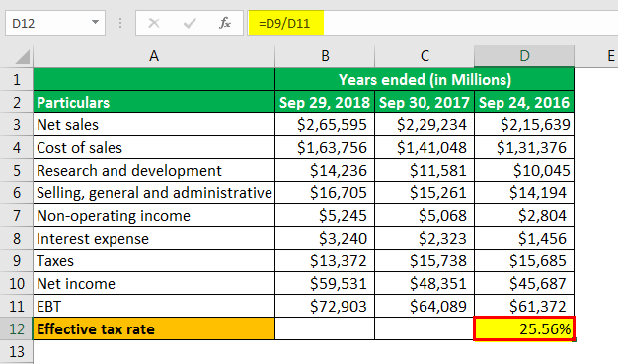Click the 'Research and development' label cell
This screenshot has height=364, width=618.
coord(154,171)
